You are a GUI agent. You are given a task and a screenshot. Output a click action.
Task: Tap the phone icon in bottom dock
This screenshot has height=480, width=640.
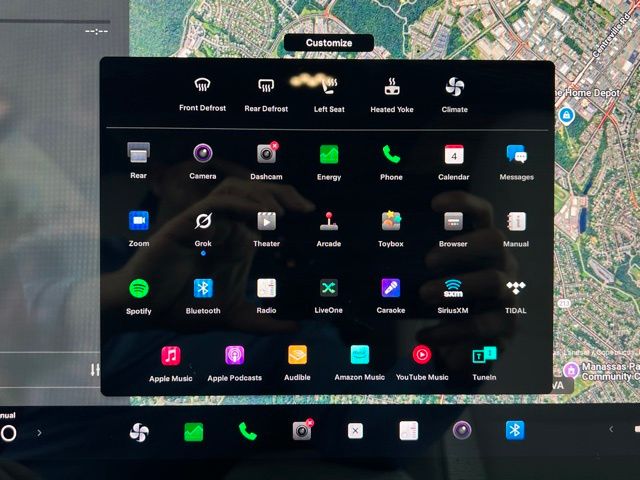(247, 431)
